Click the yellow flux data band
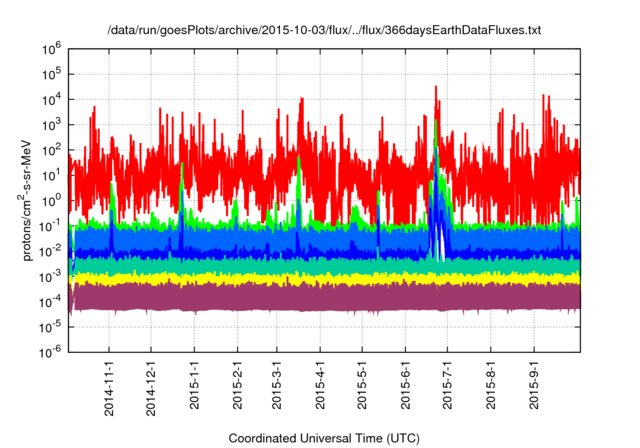This screenshot has width=640, height=448. coord(324,278)
